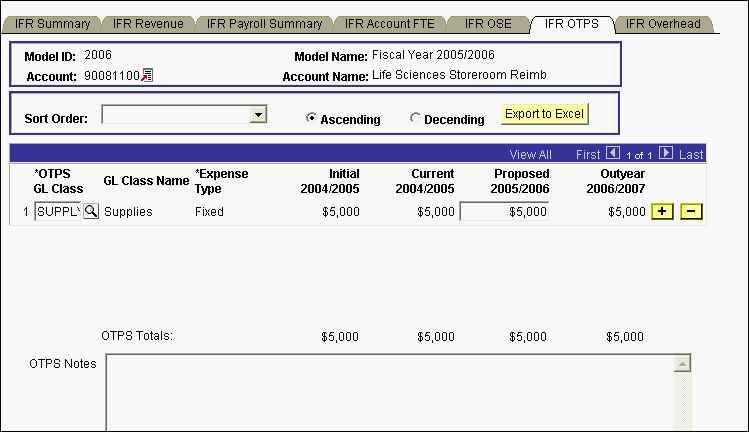Viewport: 749px width, 432px height.
Task: Select the Decending radio button
Action: pos(416,119)
